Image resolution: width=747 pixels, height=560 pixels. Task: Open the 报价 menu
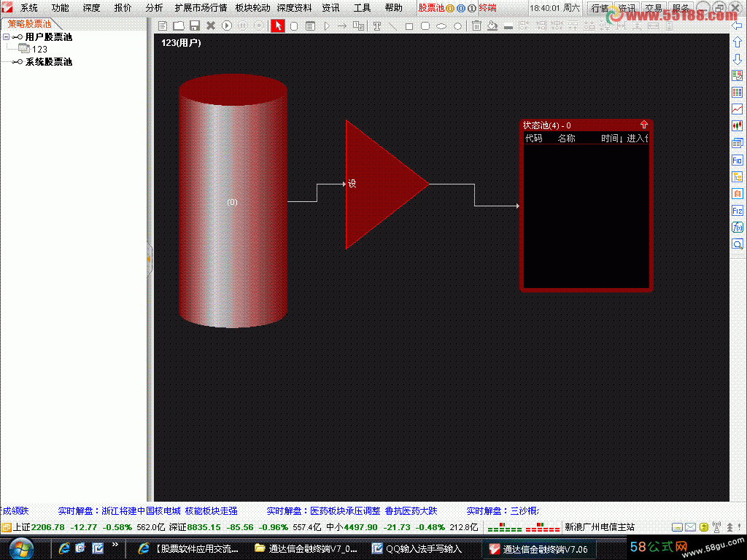click(123, 8)
